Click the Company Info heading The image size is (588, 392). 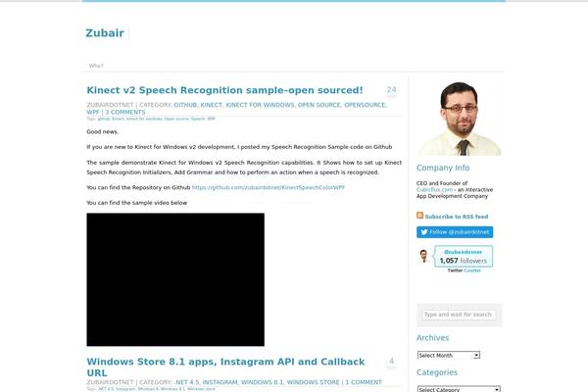[443, 168]
